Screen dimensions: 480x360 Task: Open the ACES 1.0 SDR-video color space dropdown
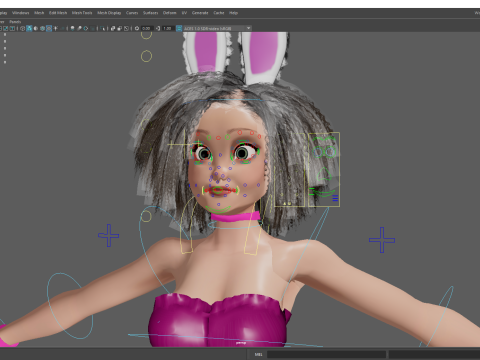pyautogui.click(x=218, y=28)
